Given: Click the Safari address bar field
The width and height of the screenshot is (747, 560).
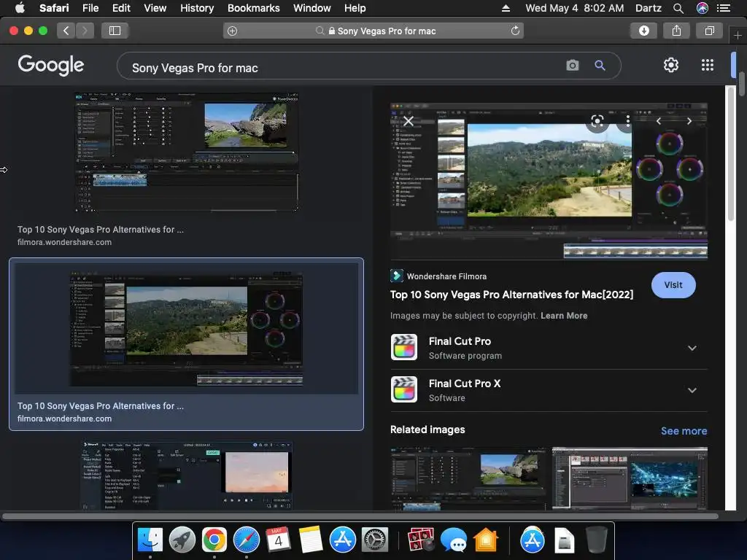Looking at the screenshot, I should (x=373, y=31).
